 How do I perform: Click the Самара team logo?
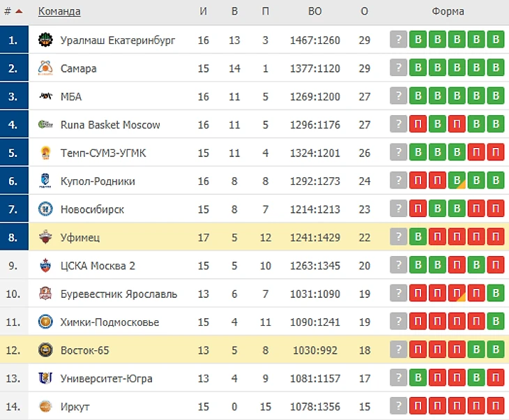(x=45, y=68)
